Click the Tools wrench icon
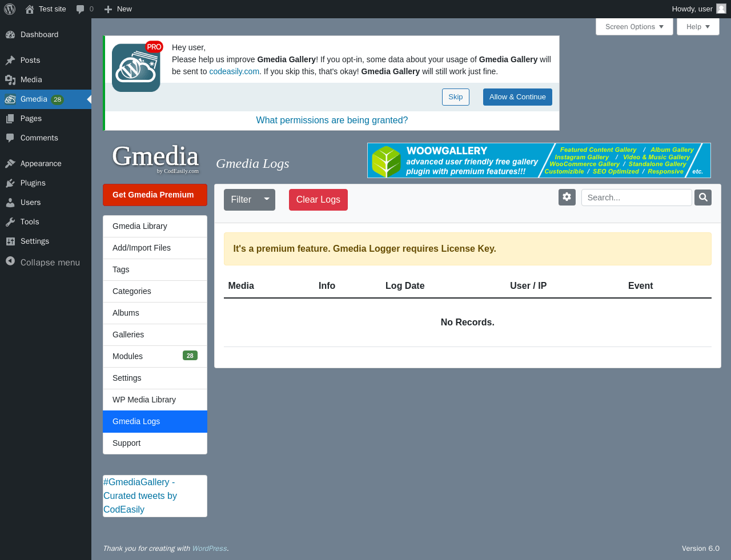Screen dimensions: 731x560 tap(10, 221)
